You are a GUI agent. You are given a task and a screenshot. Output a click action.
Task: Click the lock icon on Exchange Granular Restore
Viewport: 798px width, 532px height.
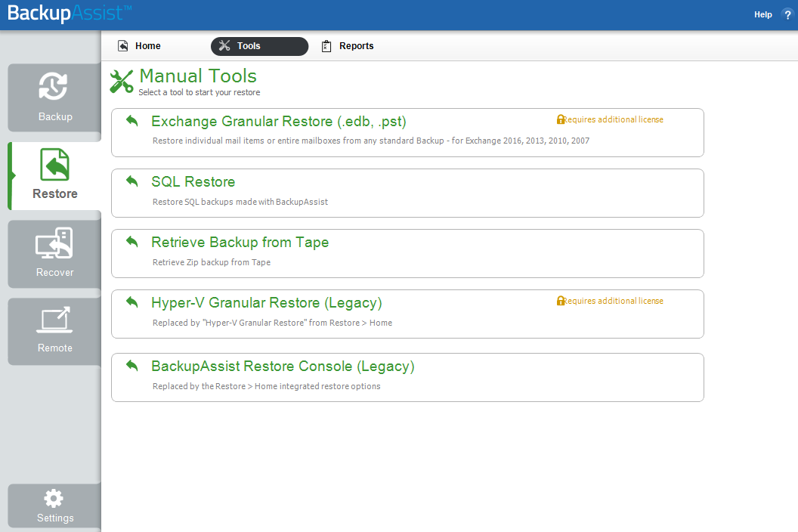(x=560, y=119)
